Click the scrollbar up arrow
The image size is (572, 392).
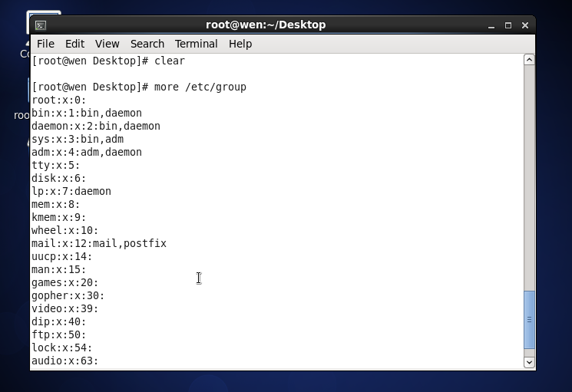pos(529,60)
